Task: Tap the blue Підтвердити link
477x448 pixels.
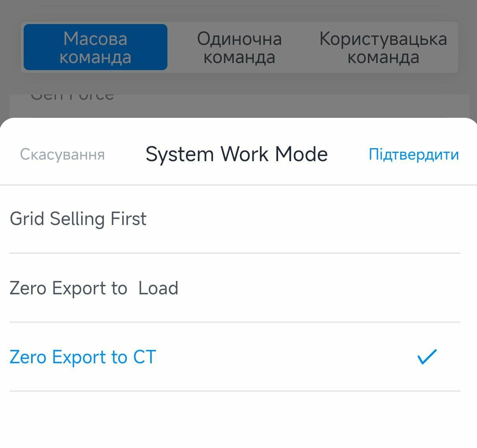Action: pyautogui.click(x=414, y=154)
